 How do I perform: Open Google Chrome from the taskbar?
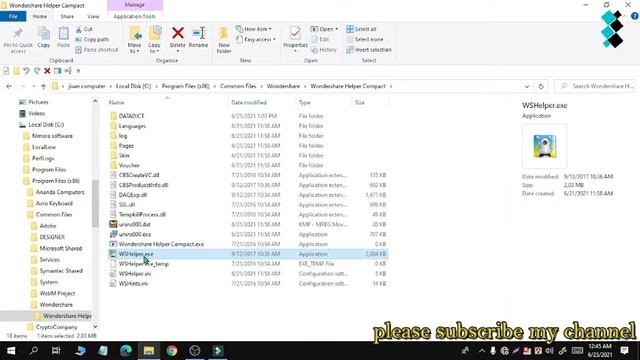(172, 351)
